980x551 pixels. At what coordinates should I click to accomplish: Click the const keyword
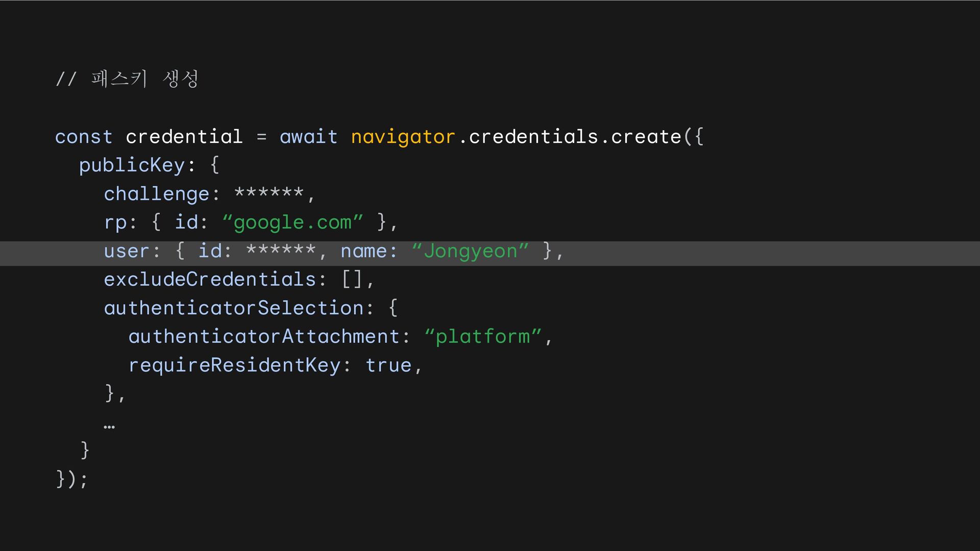(84, 137)
